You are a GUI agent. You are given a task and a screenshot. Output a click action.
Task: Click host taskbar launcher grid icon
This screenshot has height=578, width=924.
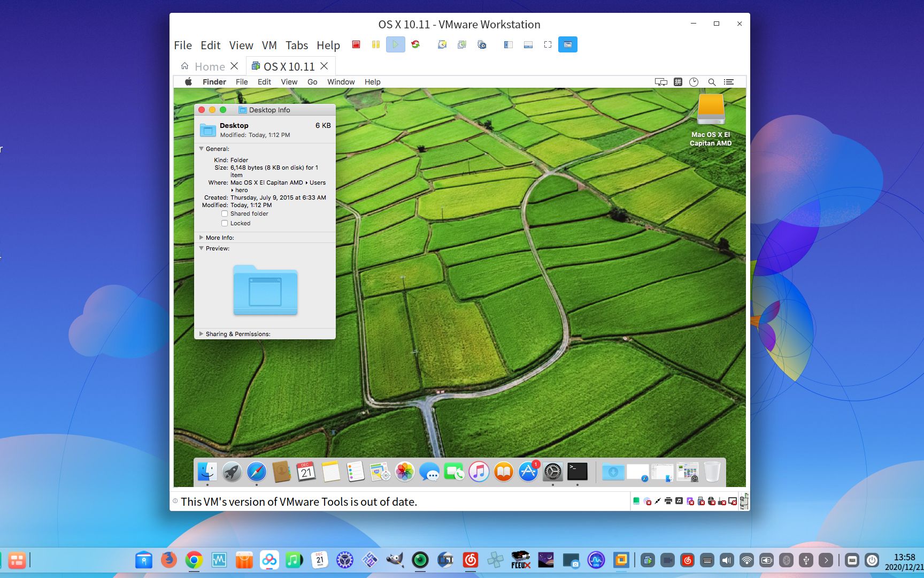(x=17, y=560)
